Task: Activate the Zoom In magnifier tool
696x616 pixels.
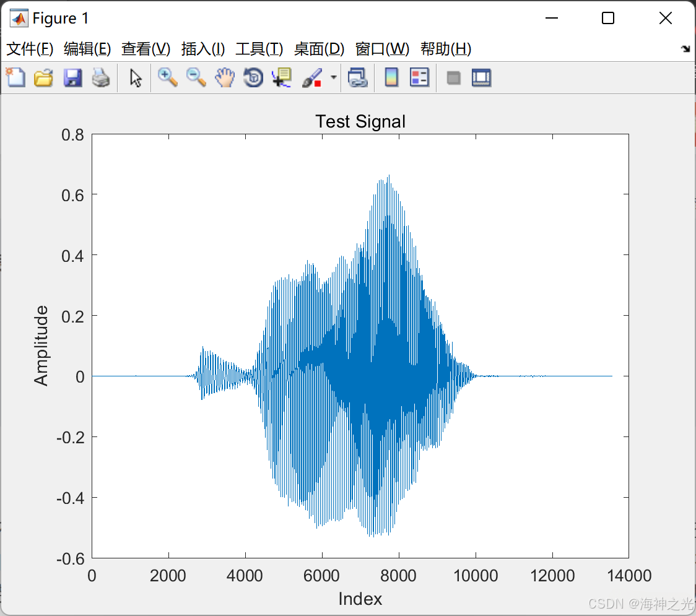Action: pyautogui.click(x=167, y=77)
